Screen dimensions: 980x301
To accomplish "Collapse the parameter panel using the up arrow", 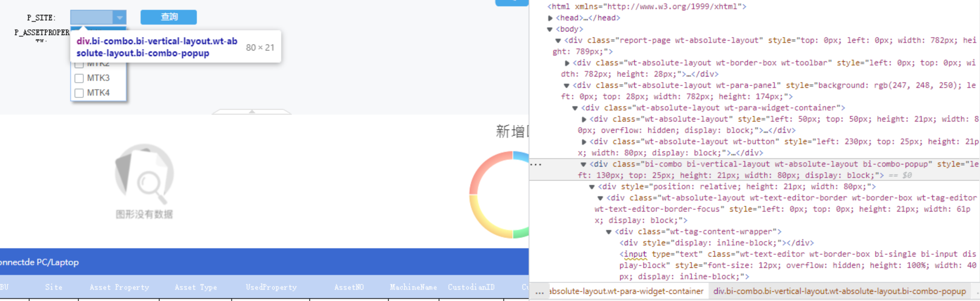I will click(251, 111).
